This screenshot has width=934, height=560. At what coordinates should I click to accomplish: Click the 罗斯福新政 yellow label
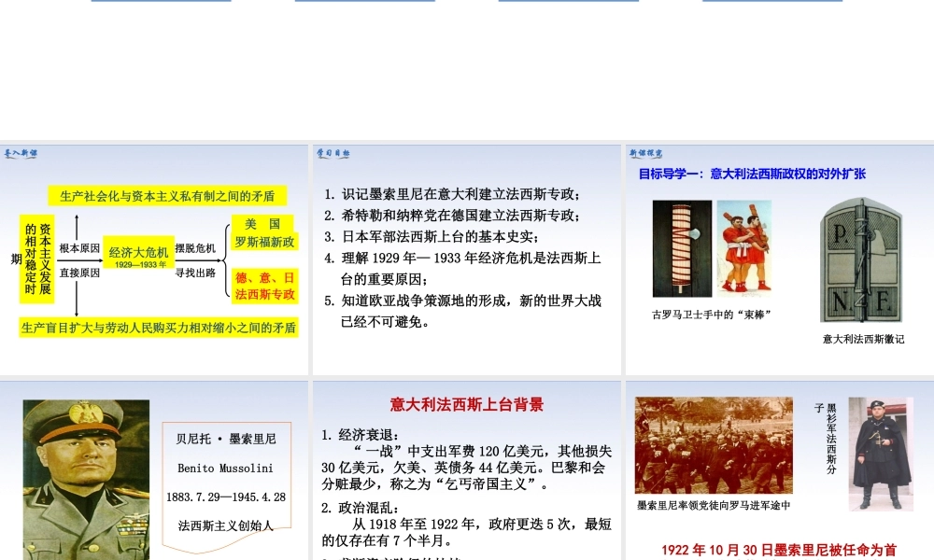pyautogui.click(x=265, y=242)
